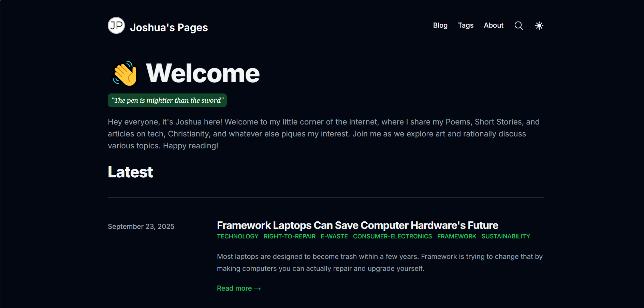
Task: Click the Read more link
Action: [239, 288]
